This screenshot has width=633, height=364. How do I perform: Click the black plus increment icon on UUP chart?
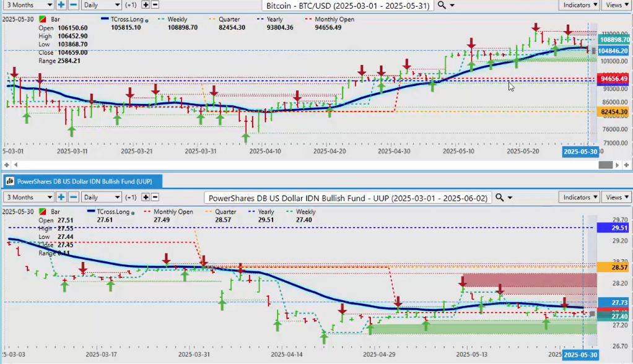coord(146,197)
